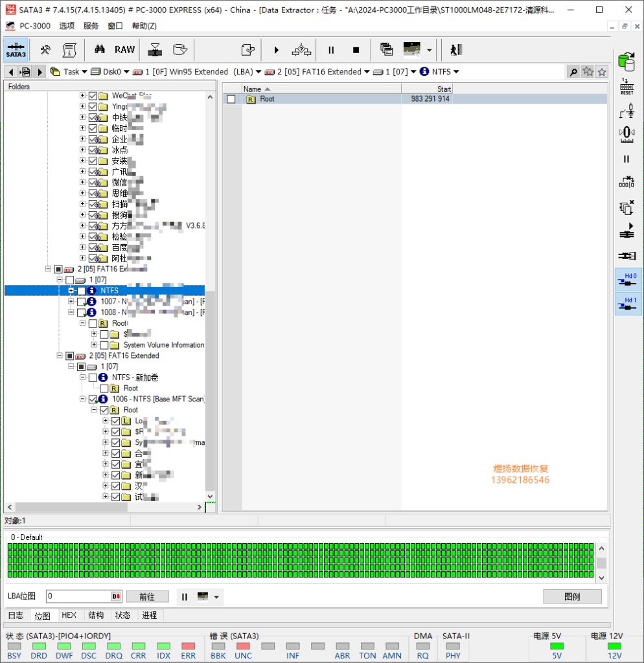Image resolution: width=644 pixels, height=663 pixels.
Task: Click the 前往 go button
Action: coord(147,596)
